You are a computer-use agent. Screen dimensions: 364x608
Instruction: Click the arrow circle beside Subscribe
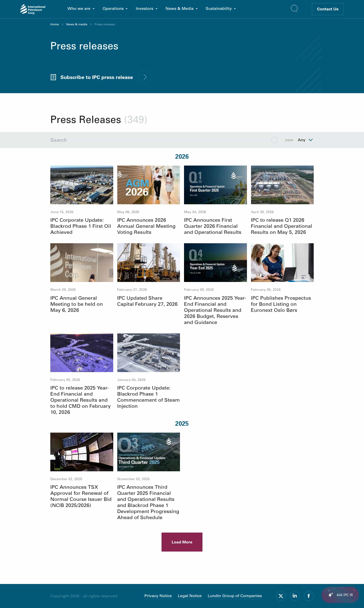coord(145,77)
